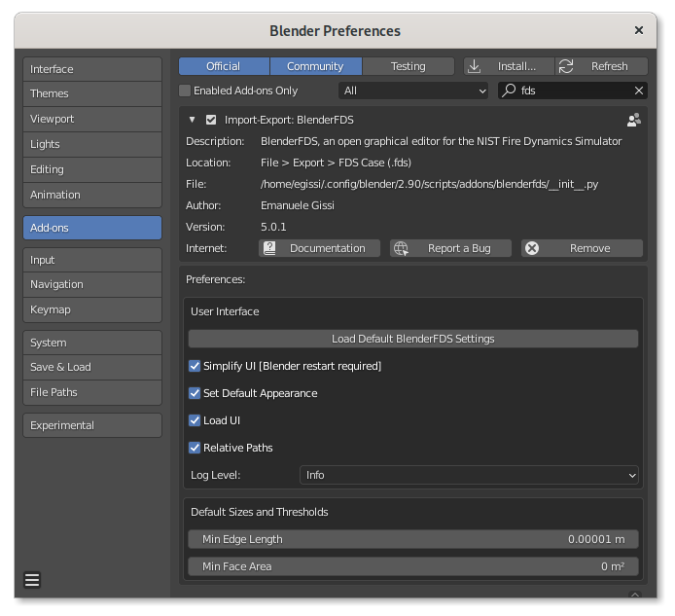Image resolution: width=675 pixels, height=616 pixels.
Task: Click the Import-Export: BlenderFDS title
Action: tap(289, 120)
